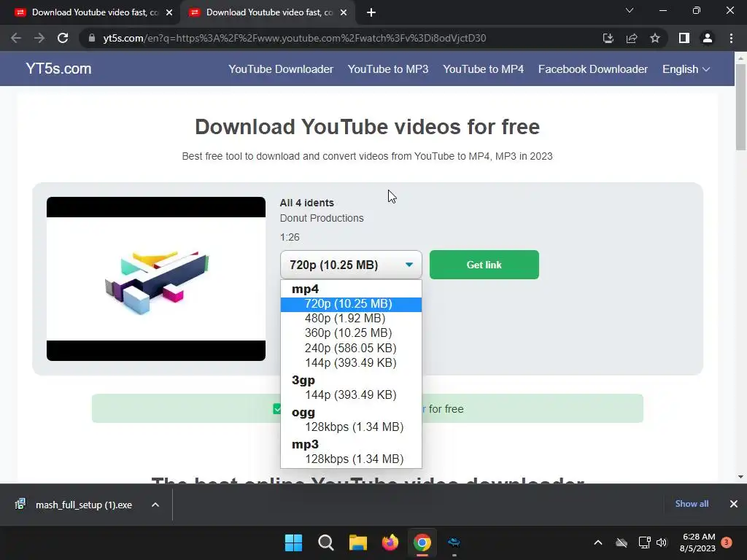Screen dimensions: 747x560
Task: Choose 480p (1.92 MB) option
Action: 351,319
